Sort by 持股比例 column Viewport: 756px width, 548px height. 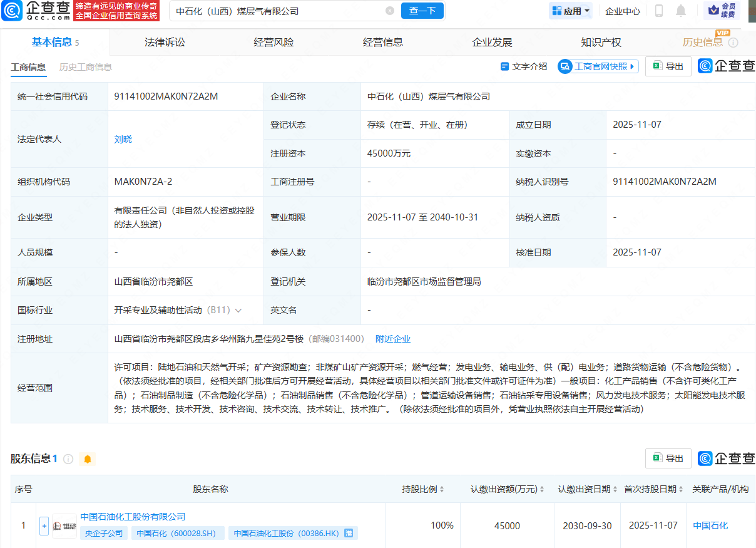click(423, 490)
